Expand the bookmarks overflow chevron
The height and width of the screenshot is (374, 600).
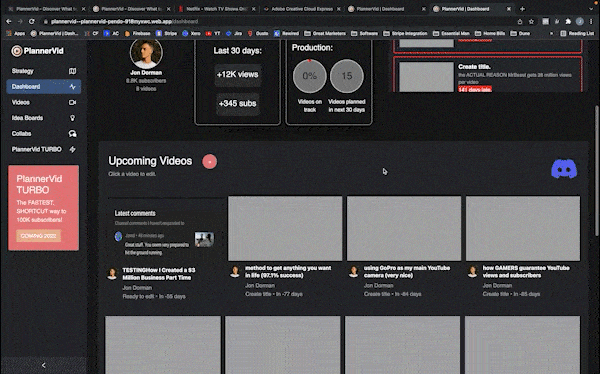(551, 34)
